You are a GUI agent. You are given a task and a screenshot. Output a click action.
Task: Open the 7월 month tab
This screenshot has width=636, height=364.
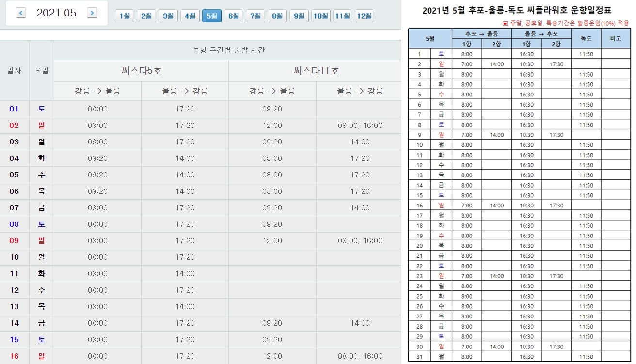[255, 16]
